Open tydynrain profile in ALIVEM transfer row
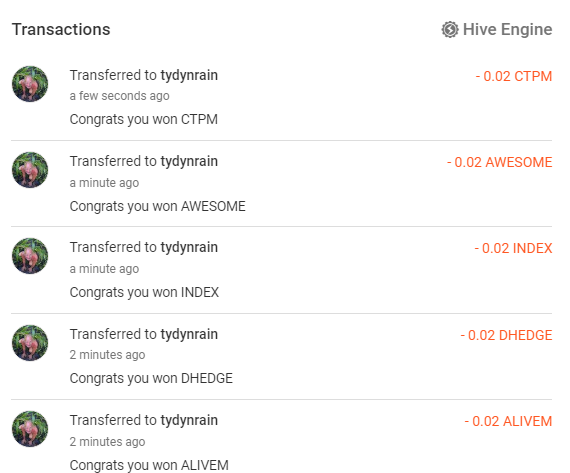Screen dimensions: 570x473 pyautogui.click(x=189, y=420)
